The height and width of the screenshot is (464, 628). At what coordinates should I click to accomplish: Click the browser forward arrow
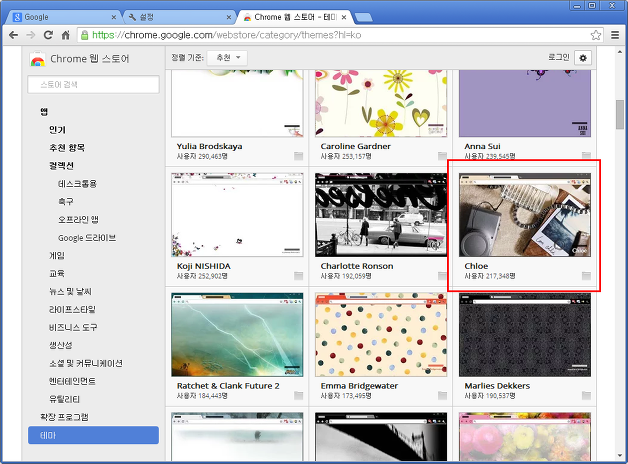tap(30, 35)
